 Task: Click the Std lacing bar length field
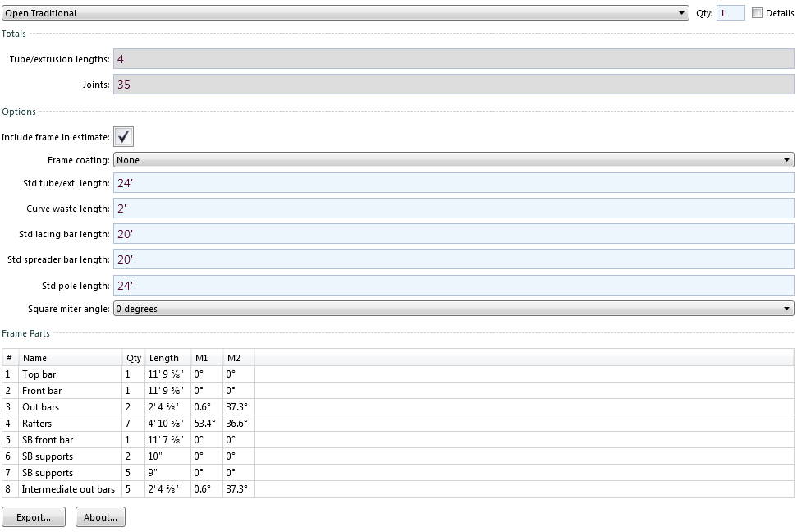[453, 234]
